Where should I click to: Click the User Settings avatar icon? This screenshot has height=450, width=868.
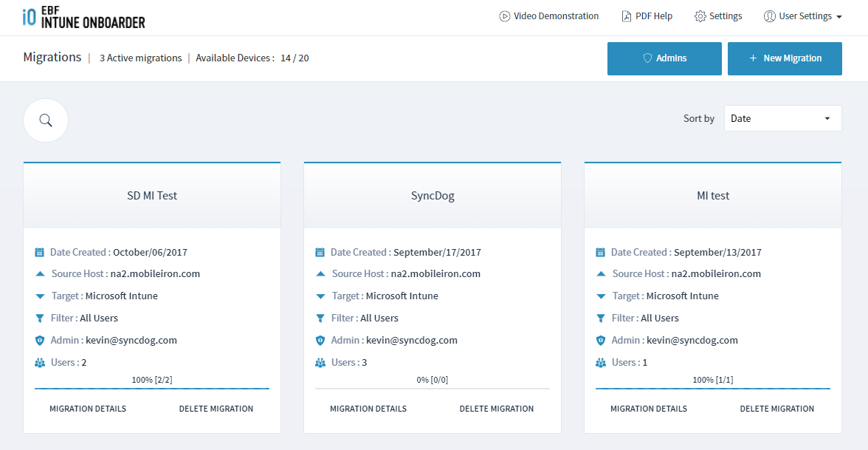point(769,16)
